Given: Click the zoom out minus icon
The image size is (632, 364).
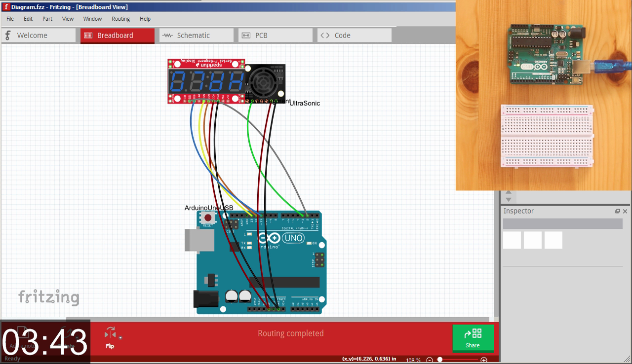Looking at the screenshot, I should tap(430, 360).
